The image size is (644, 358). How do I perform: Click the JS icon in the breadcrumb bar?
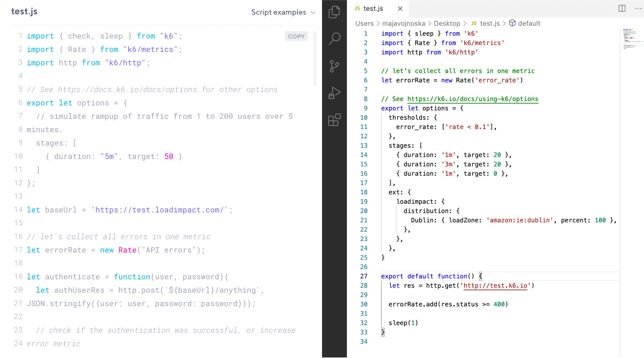tap(474, 23)
